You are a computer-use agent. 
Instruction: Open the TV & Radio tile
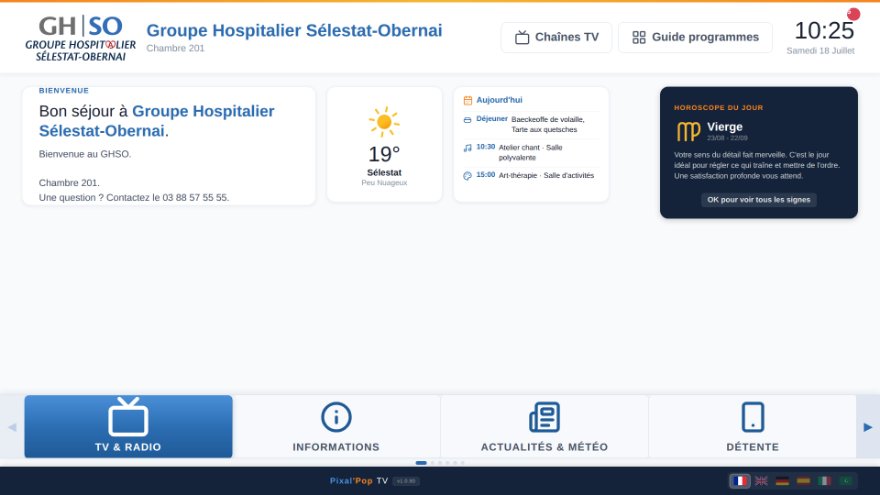(x=128, y=426)
